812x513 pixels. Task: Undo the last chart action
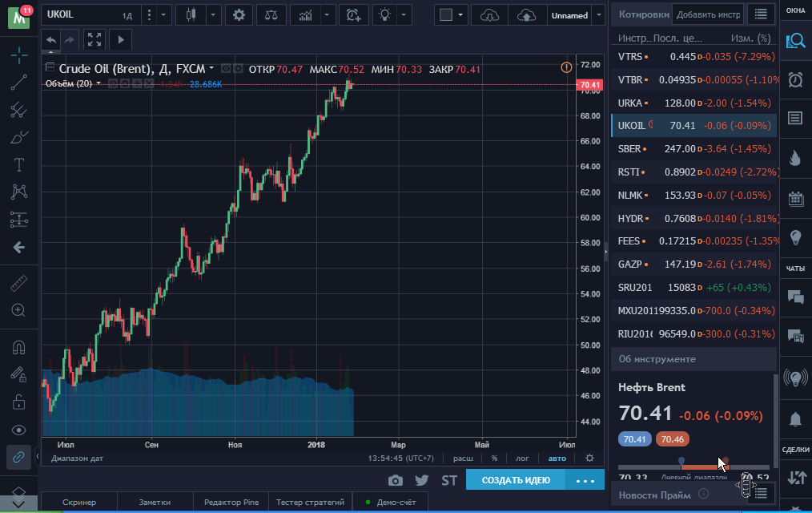(50, 40)
